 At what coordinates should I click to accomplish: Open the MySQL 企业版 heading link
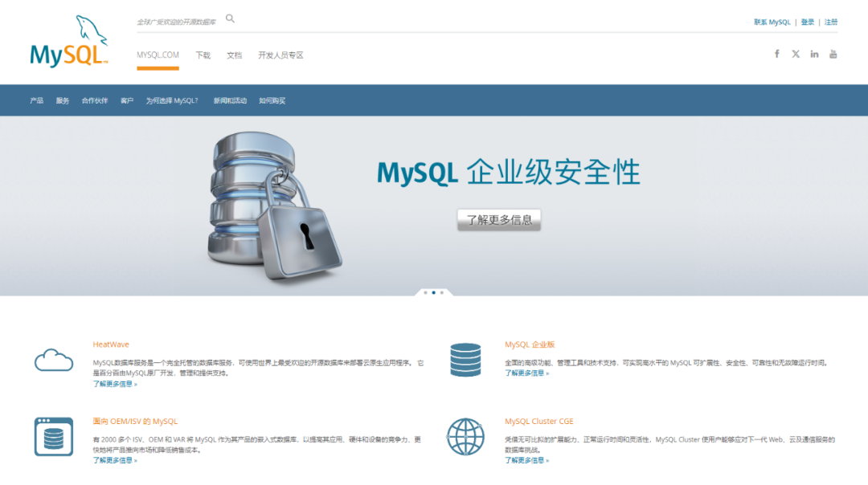point(530,344)
